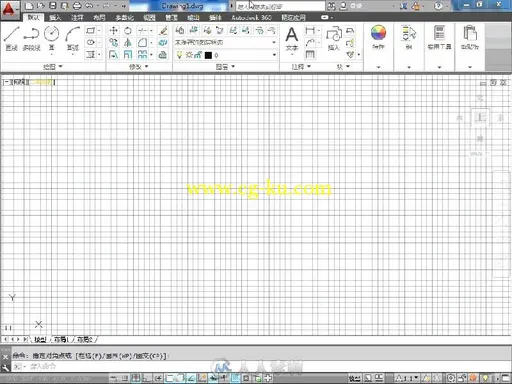Select the Erase tool in Modify panel
Screen dimensions: 512x384
[163, 31]
